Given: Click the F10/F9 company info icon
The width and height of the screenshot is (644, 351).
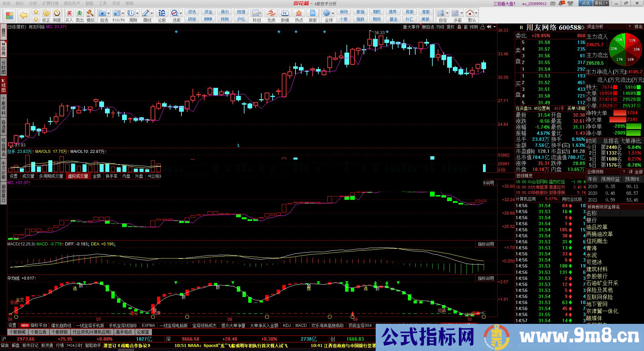Looking at the screenshot, I should (116, 13).
